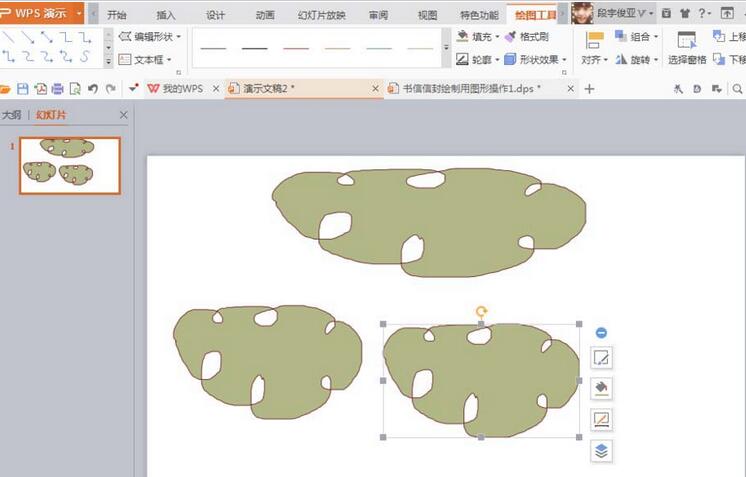Open the 填充 dropdown arrow
Screen dimensions: 746x477
(x=497, y=37)
